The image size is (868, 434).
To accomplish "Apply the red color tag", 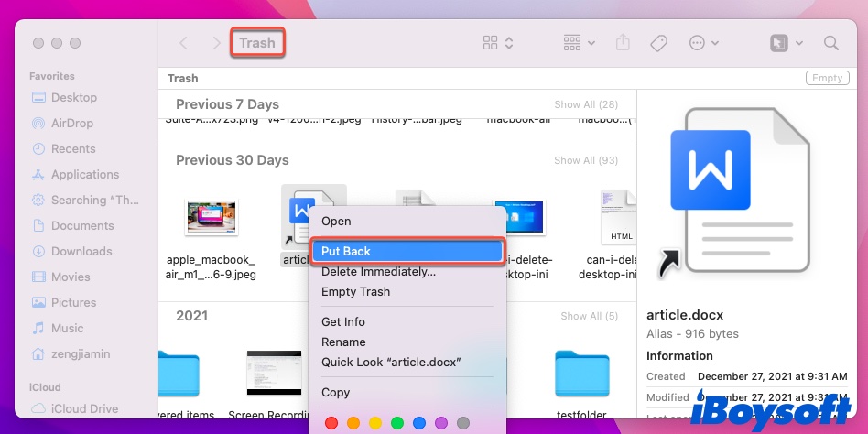I will tap(331, 423).
